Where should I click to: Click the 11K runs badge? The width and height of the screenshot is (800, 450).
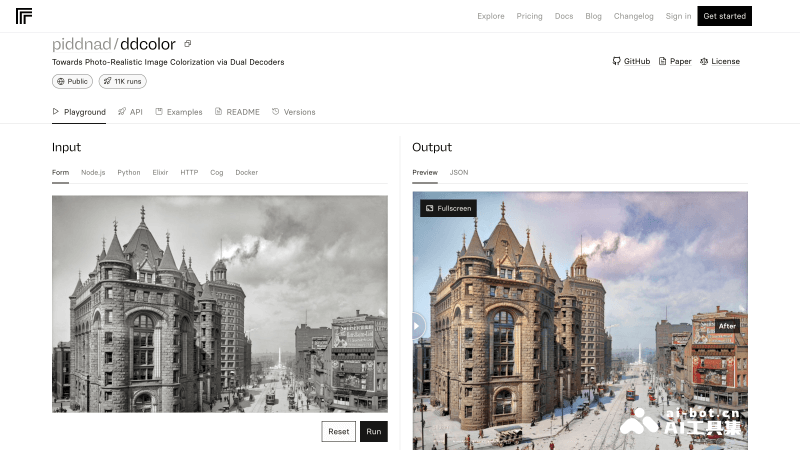pos(122,81)
